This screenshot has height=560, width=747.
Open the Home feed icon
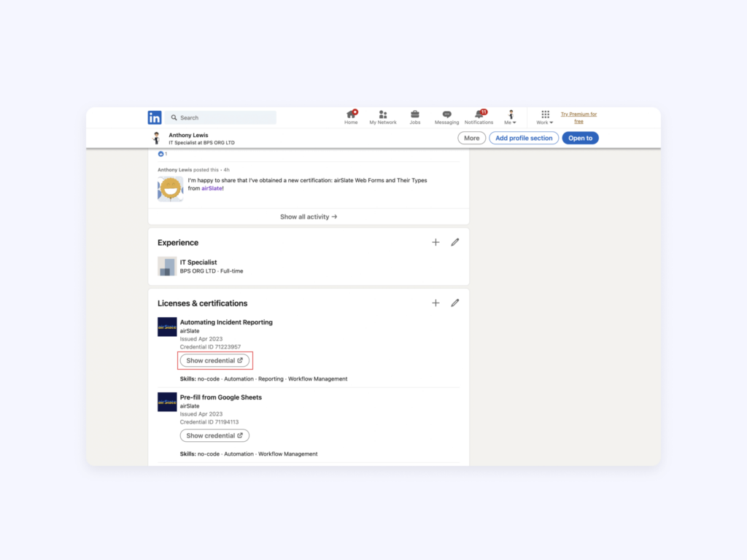pos(351,114)
